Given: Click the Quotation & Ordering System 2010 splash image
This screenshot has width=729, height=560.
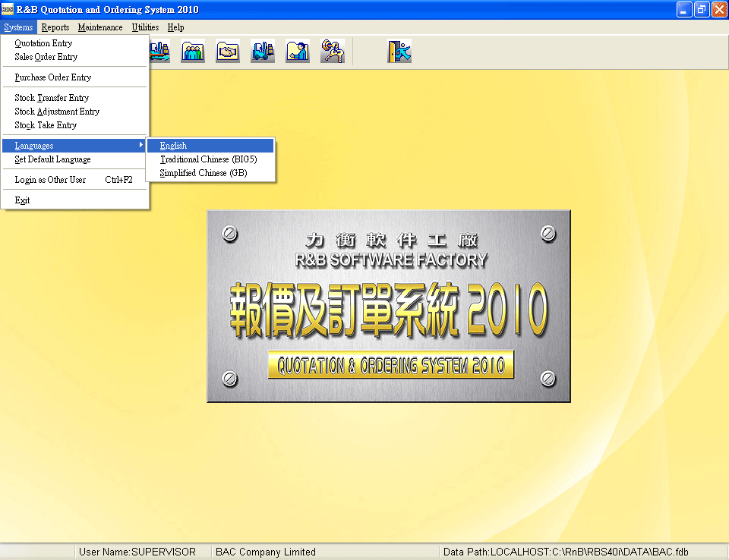Looking at the screenshot, I should tap(389, 307).
